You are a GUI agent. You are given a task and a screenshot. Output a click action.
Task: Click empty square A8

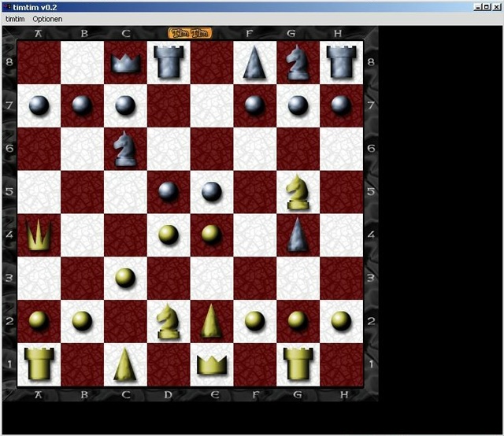39,62
